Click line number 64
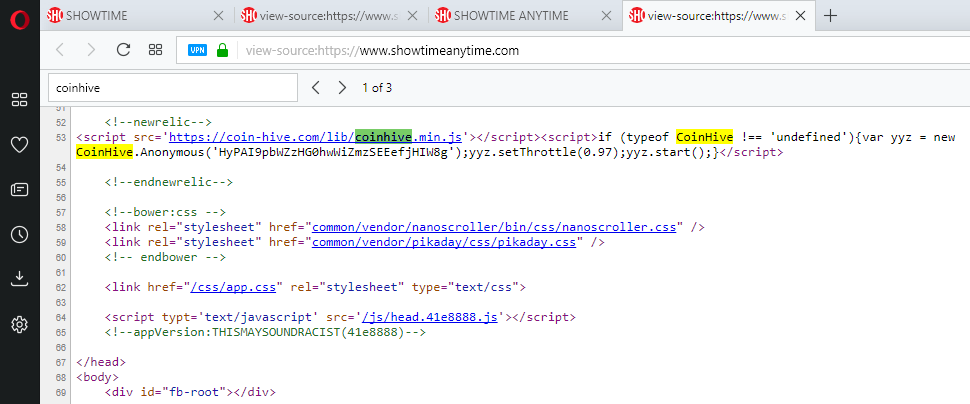Screen dimensions: 970x404 [x=60, y=318]
